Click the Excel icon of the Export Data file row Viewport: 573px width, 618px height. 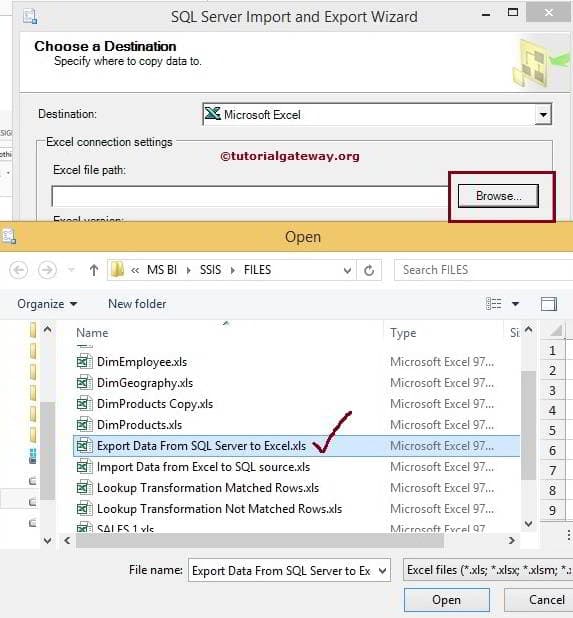84,446
